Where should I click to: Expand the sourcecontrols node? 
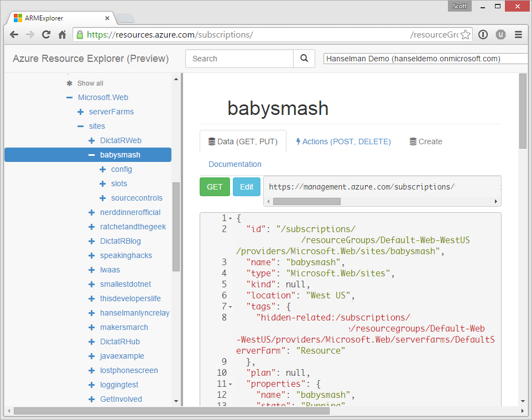[103, 198]
